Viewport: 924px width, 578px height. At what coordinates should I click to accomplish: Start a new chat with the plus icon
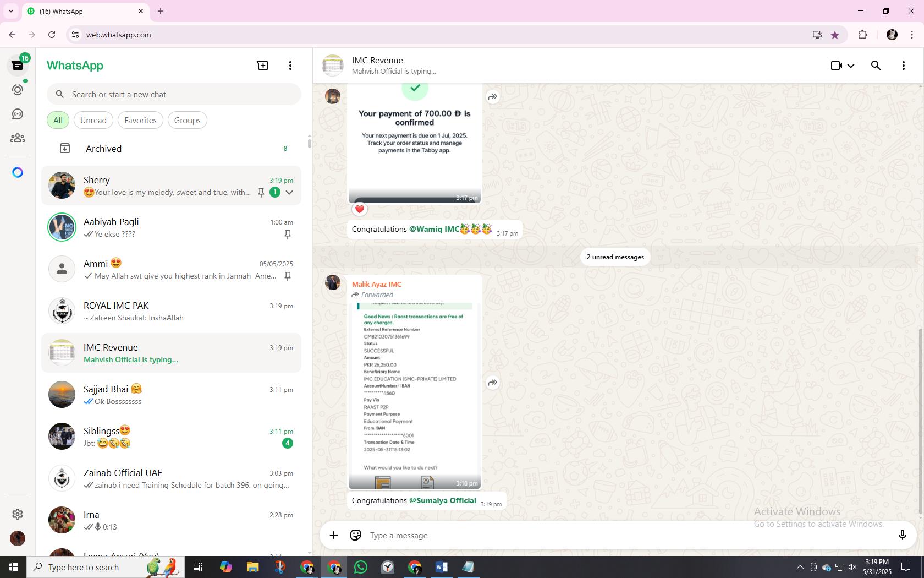point(263,66)
